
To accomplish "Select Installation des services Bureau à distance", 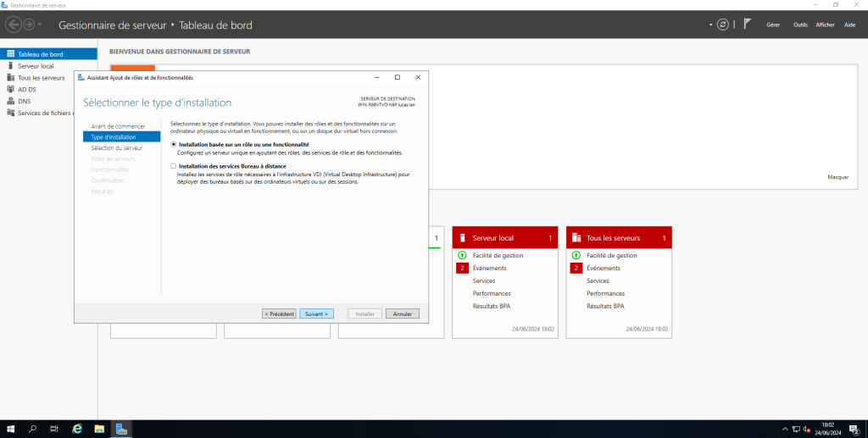I will point(174,166).
